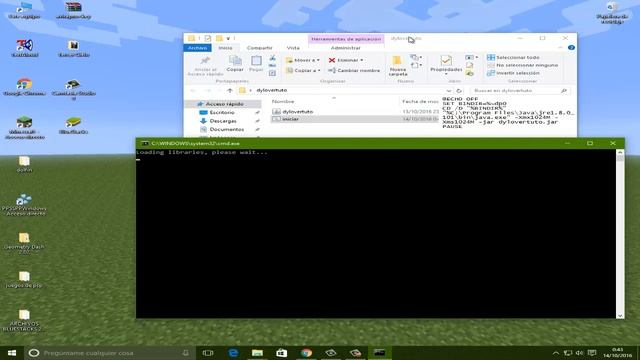Click the cmd window scrollbar down arrow
This screenshot has width=640, height=360.
click(620, 316)
